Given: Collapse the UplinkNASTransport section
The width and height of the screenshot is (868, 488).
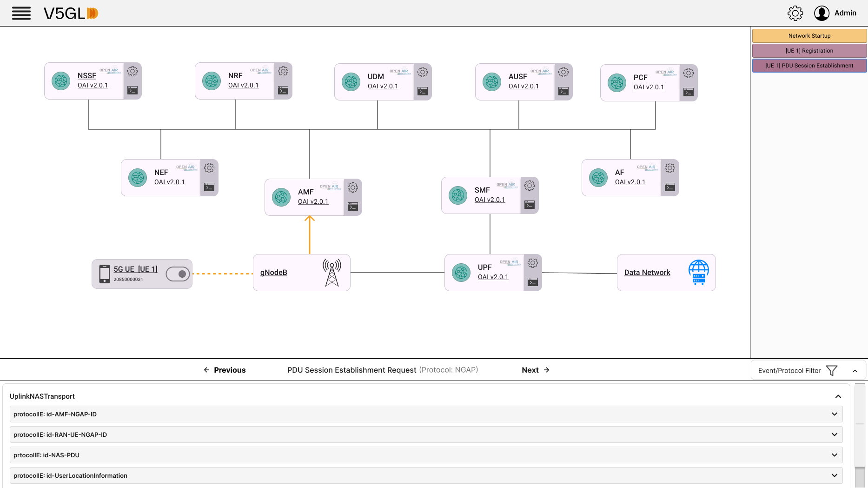Looking at the screenshot, I should click(838, 396).
